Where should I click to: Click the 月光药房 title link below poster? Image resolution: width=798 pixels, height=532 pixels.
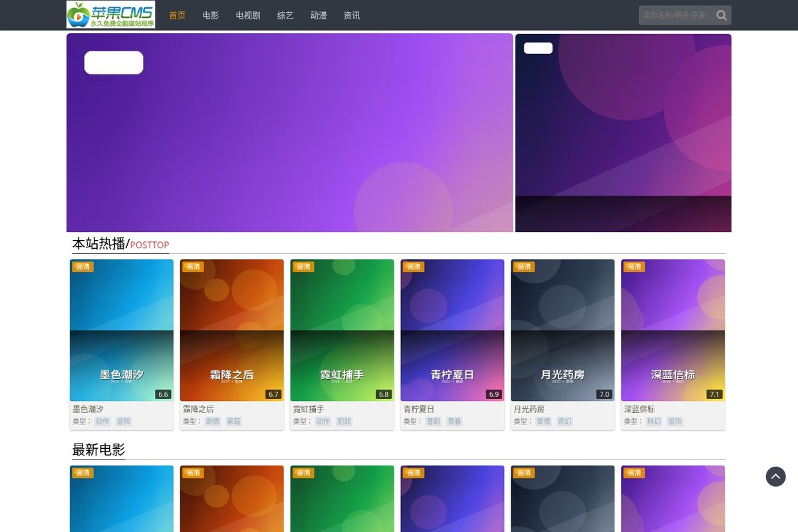click(x=530, y=409)
